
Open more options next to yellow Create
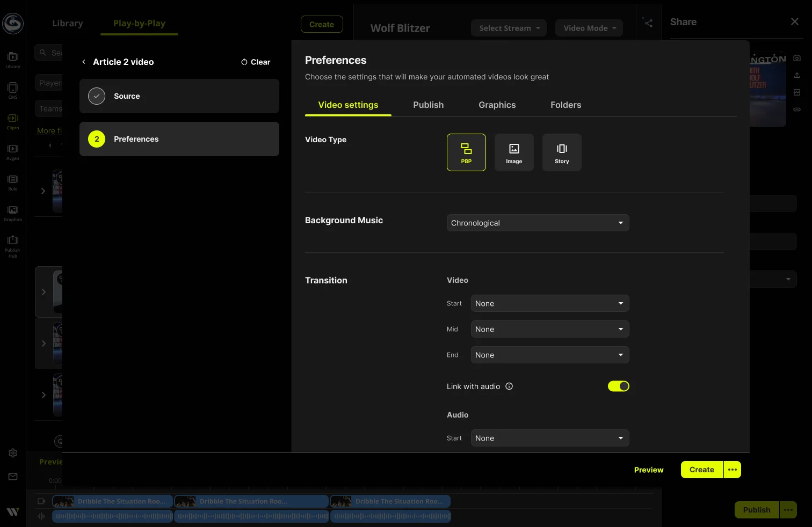click(733, 470)
